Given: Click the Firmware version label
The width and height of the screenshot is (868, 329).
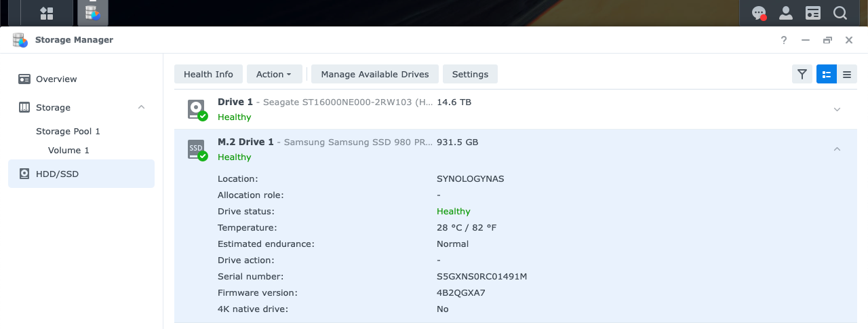Looking at the screenshot, I should pyautogui.click(x=258, y=293).
